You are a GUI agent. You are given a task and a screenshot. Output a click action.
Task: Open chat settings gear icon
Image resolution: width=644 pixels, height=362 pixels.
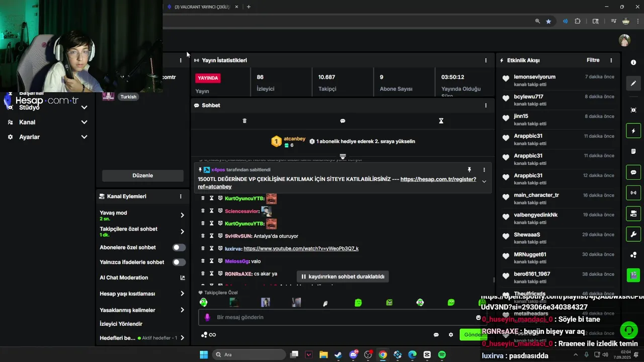[x=451, y=335]
